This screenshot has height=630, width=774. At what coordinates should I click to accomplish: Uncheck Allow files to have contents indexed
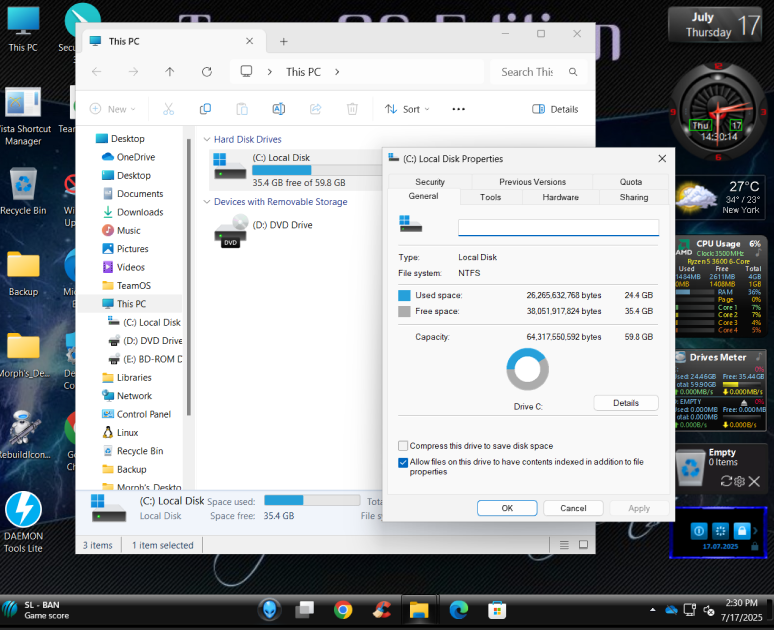click(x=403, y=463)
